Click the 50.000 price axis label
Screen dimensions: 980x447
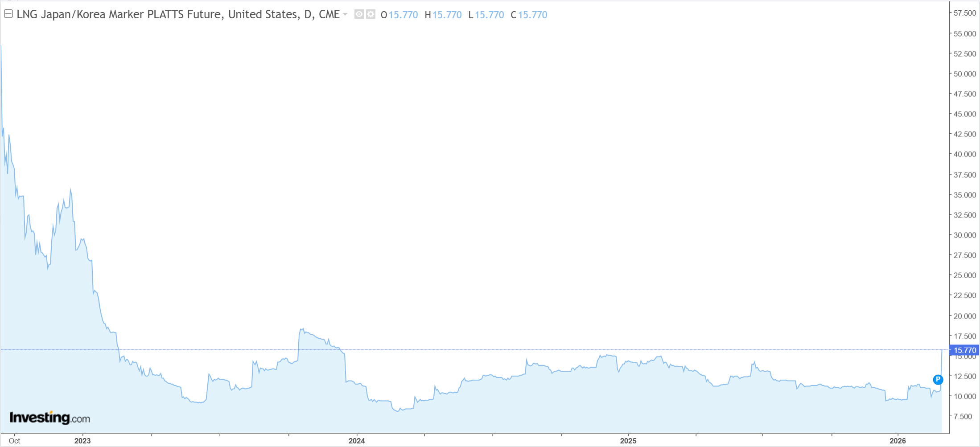tap(965, 74)
